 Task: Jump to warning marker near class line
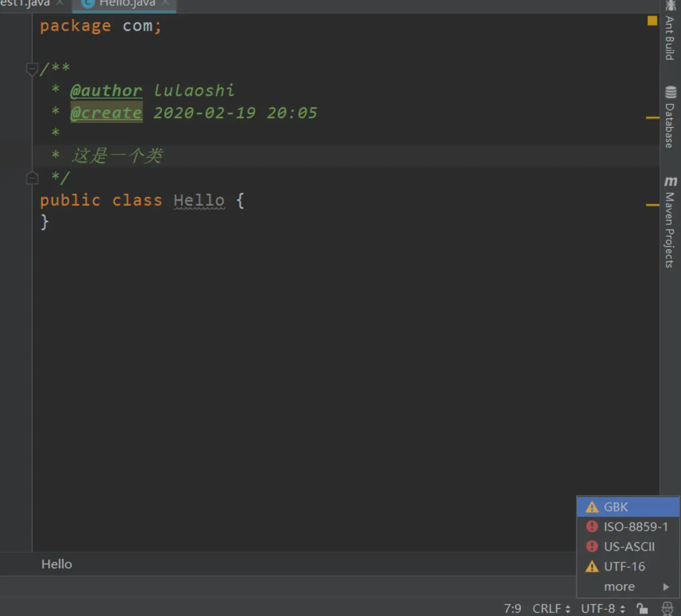pyautogui.click(x=652, y=205)
